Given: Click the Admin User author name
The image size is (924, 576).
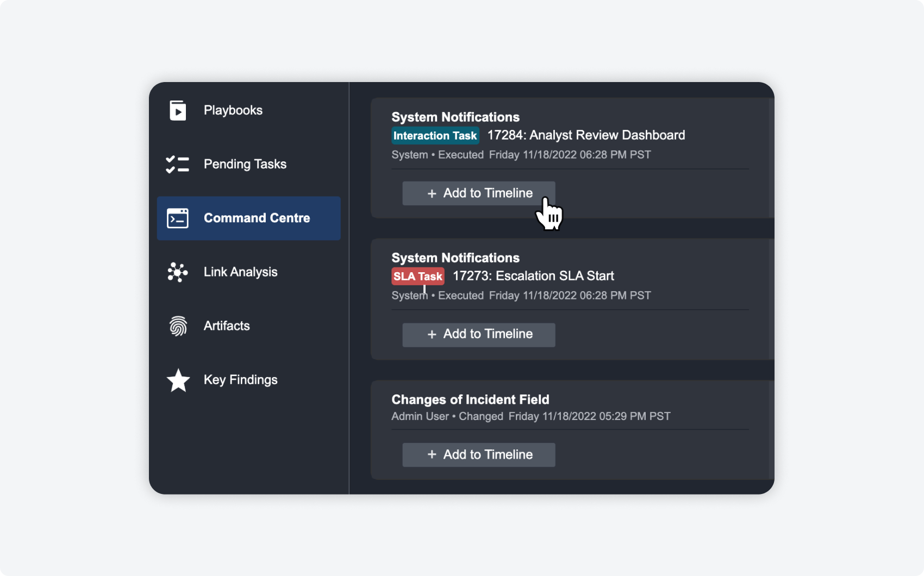Looking at the screenshot, I should click(x=420, y=417).
